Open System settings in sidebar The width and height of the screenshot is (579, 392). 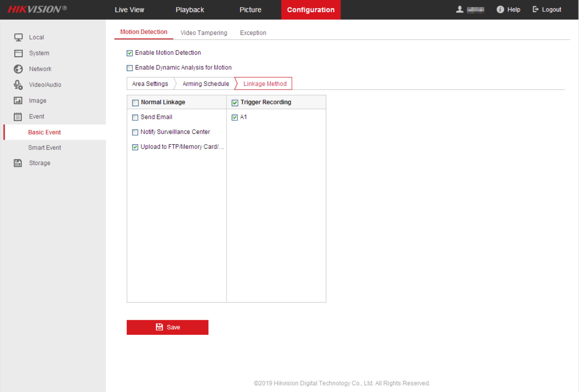pyautogui.click(x=39, y=53)
